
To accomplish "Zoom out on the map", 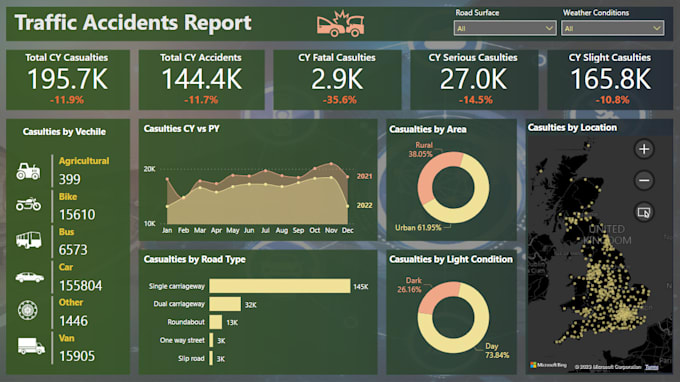I will click(x=644, y=180).
